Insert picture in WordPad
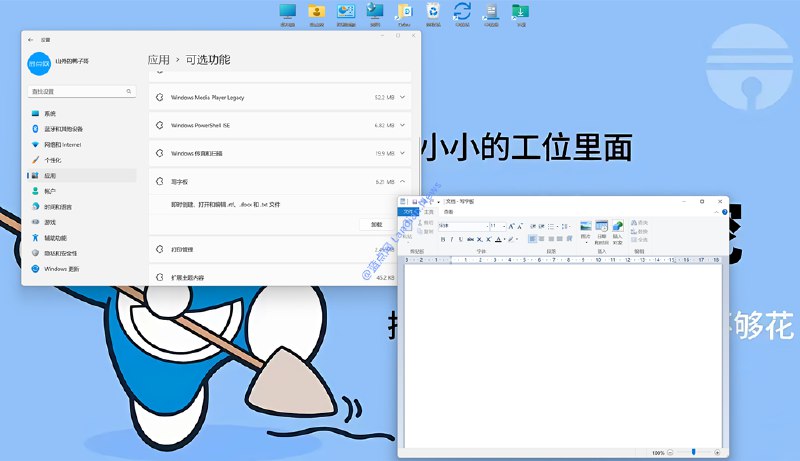 click(x=586, y=231)
